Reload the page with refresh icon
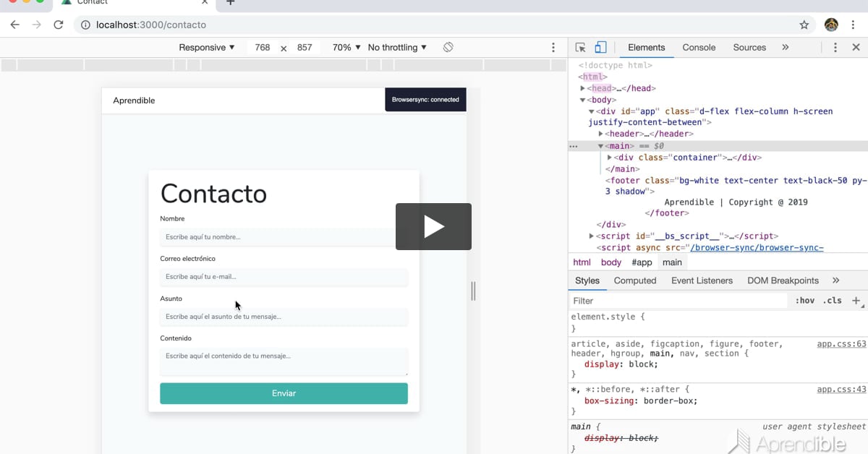The image size is (868, 454). [x=59, y=25]
